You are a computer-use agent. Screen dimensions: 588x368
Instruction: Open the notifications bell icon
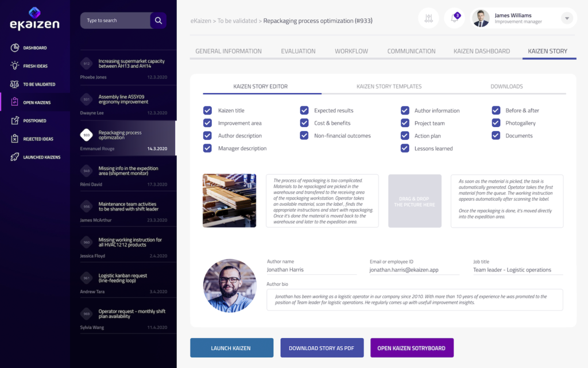[455, 18]
